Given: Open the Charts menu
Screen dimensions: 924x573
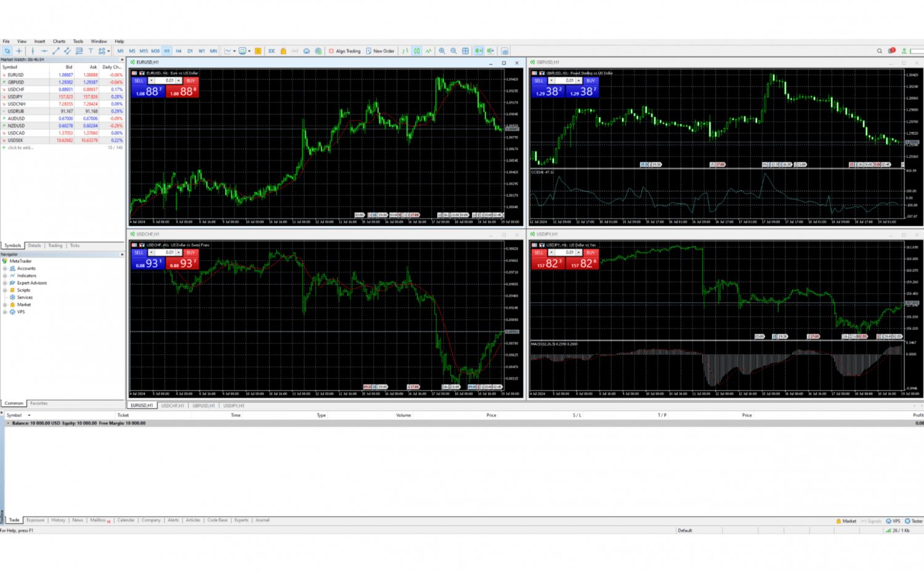Looking at the screenshot, I should 59,41.
